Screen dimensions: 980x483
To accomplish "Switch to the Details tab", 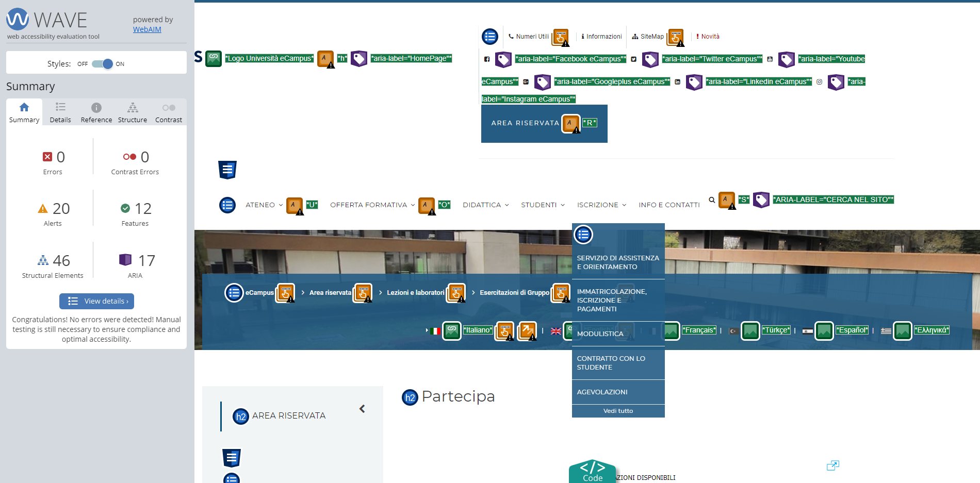I will point(60,112).
